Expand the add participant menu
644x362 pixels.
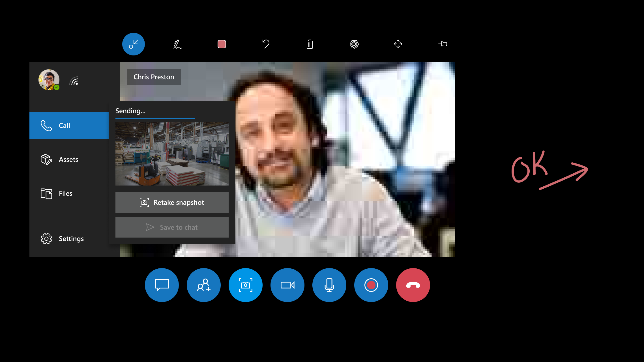click(x=203, y=285)
